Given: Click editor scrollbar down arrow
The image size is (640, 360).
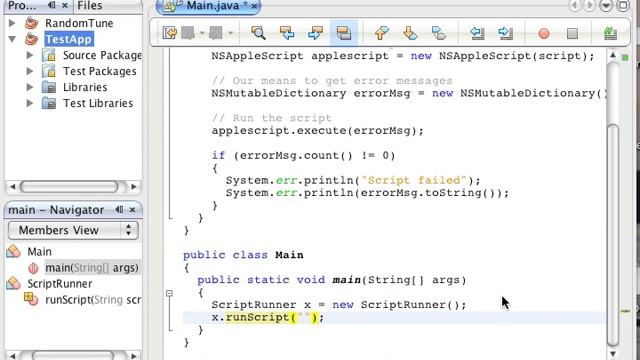Looking at the screenshot, I should point(613,353).
